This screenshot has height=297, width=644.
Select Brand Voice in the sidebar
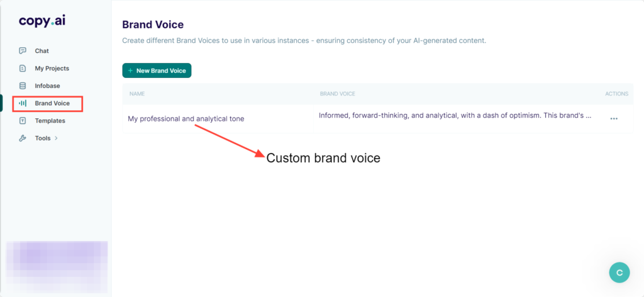(52, 103)
